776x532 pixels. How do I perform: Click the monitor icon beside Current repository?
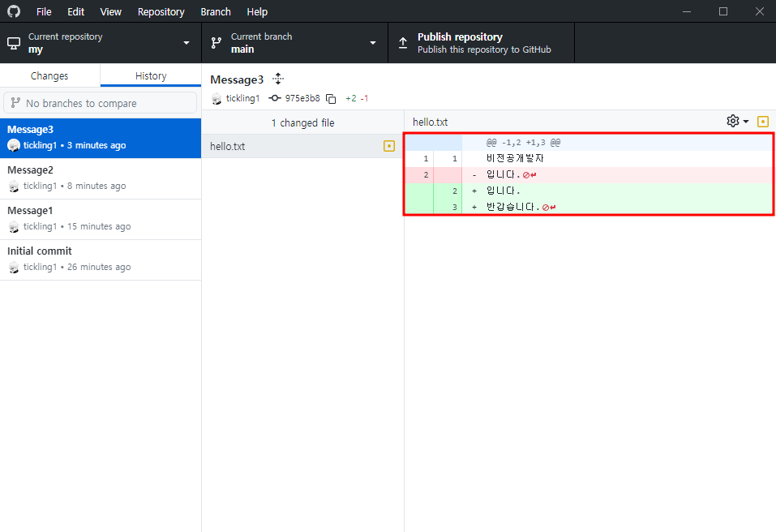(14, 43)
